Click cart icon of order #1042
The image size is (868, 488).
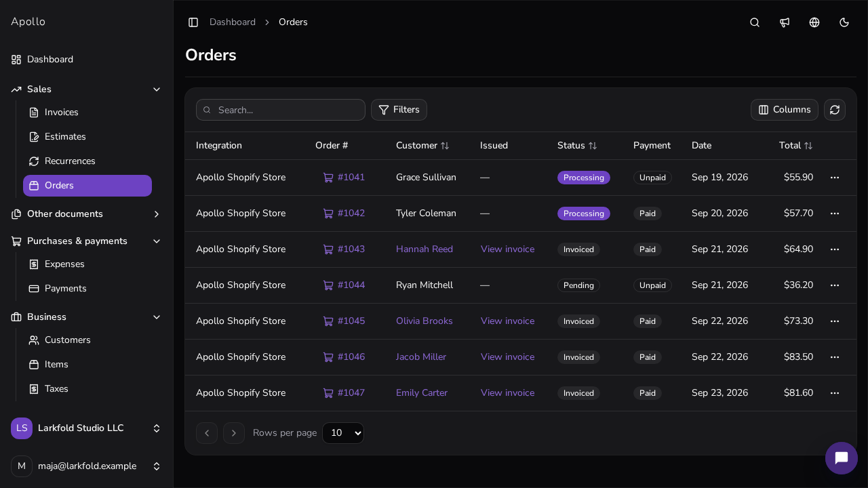pos(328,213)
